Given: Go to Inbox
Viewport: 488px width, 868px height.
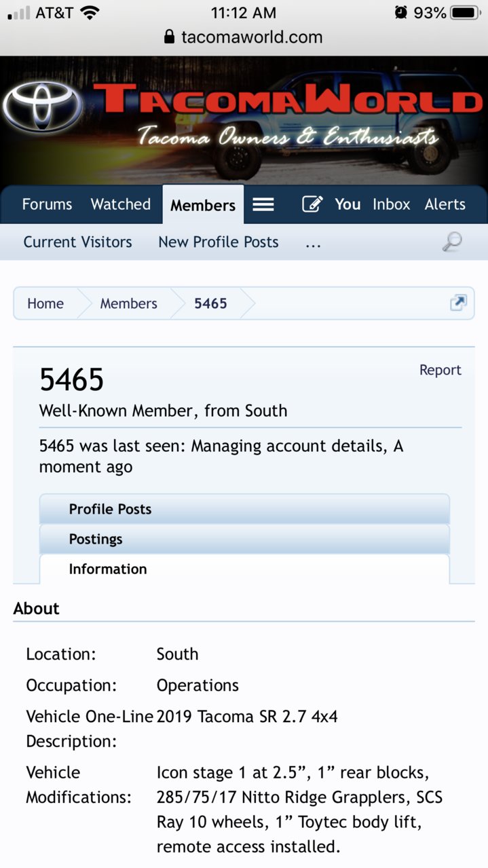Looking at the screenshot, I should point(392,204).
